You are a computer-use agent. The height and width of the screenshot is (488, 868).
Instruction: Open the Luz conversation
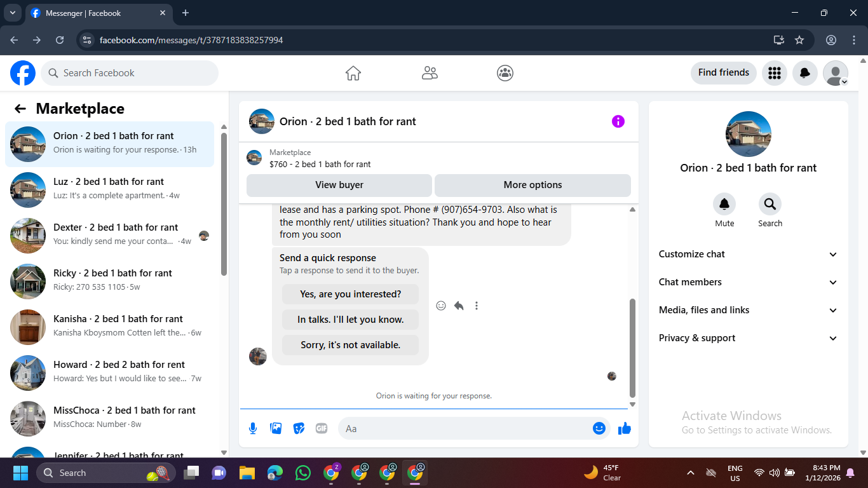[109, 190]
